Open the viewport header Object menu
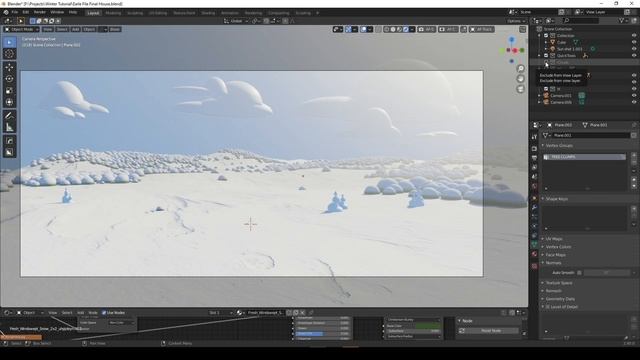 tap(89, 29)
